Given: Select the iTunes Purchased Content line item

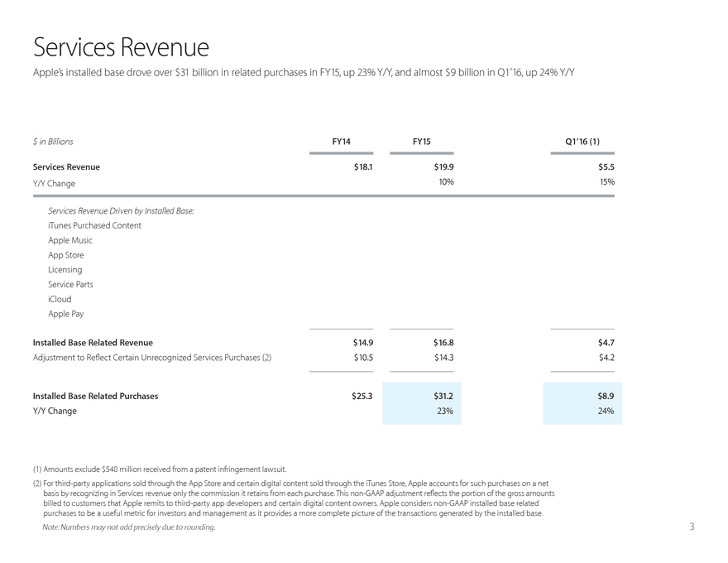Looking at the screenshot, I should (x=94, y=225).
